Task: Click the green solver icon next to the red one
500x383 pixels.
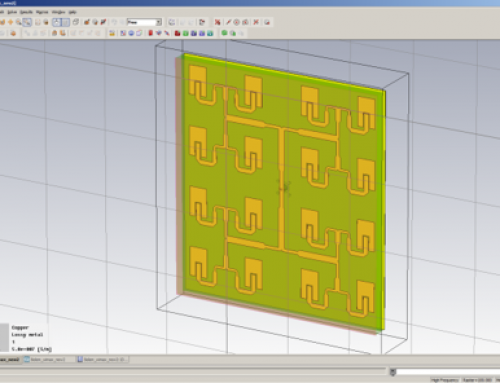Action: (x=186, y=33)
